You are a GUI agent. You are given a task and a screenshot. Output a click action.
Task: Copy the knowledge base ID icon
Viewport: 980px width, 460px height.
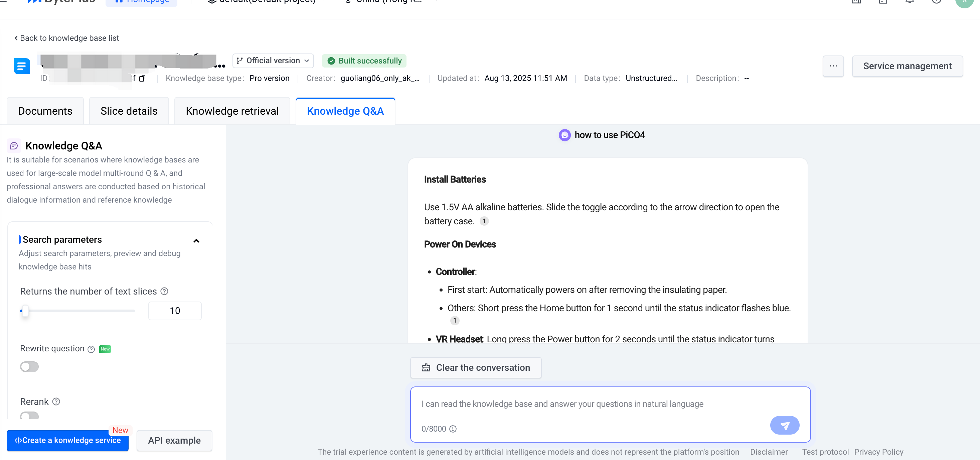point(142,79)
